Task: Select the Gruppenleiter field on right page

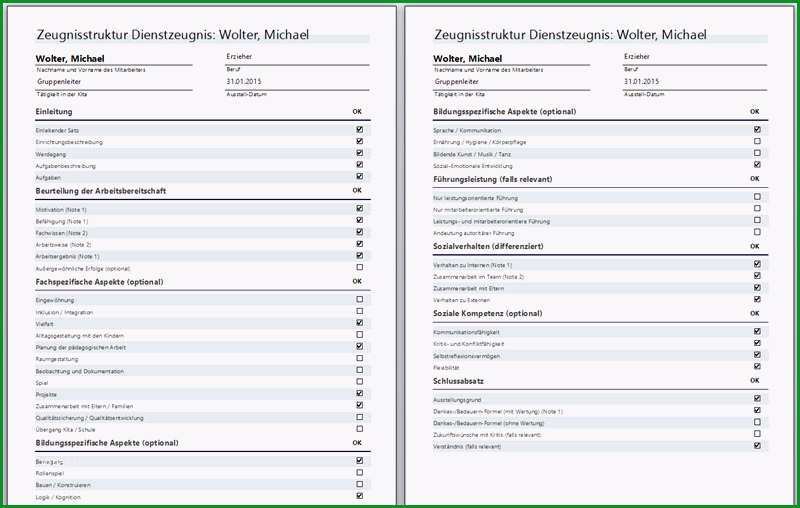Action: click(x=511, y=82)
